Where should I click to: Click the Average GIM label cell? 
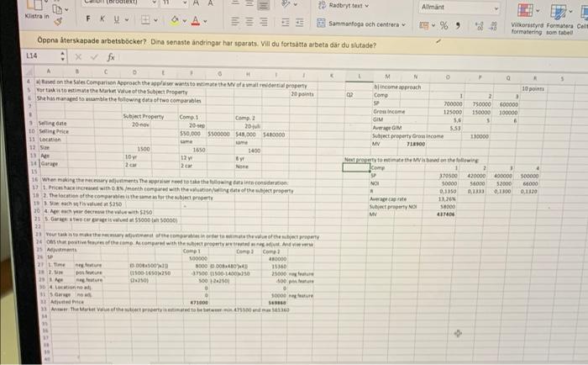[x=387, y=128]
